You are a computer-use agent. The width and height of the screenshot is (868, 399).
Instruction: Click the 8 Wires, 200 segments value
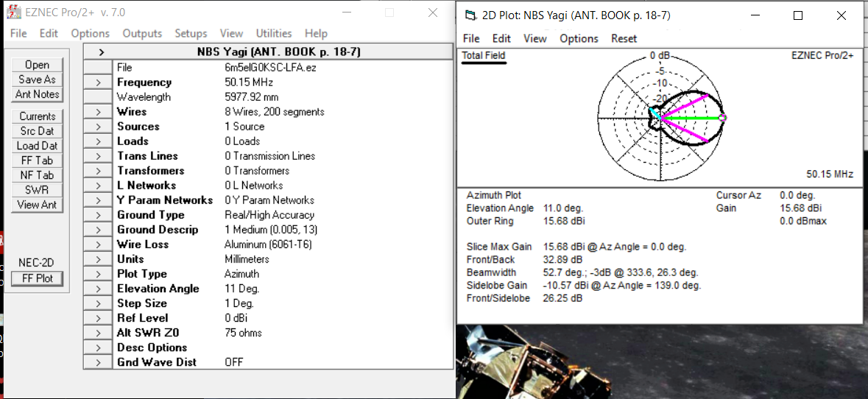pos(275,112)
